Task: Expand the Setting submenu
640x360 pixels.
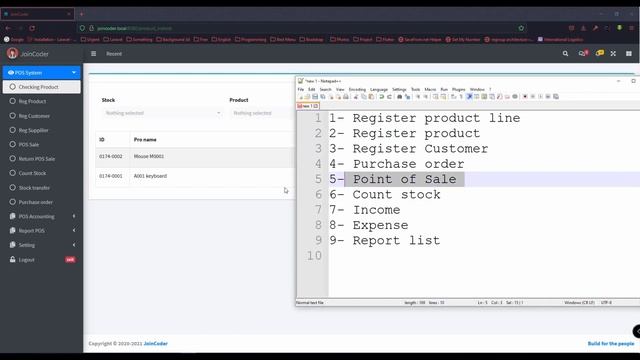Action: point(42,245)
